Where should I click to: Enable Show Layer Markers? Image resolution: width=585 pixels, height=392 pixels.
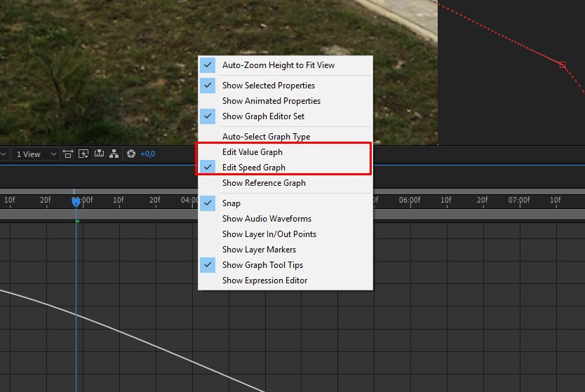pos(285,250)
